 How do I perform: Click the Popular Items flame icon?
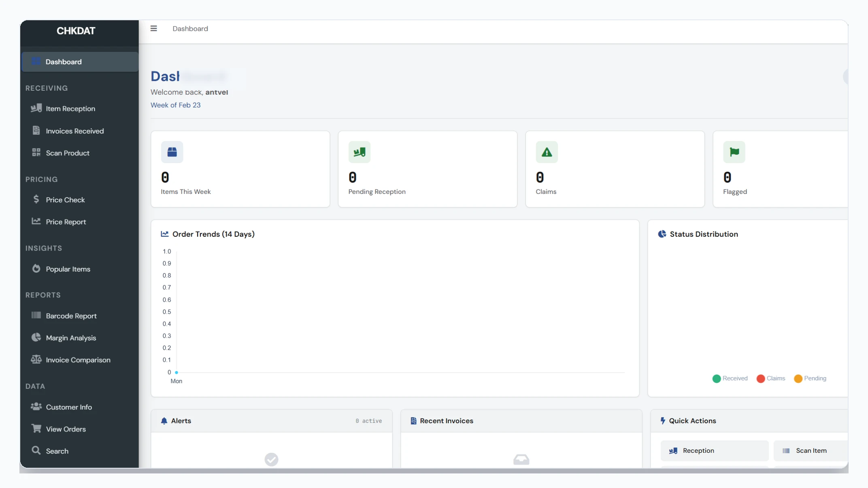tap(36, 268)
